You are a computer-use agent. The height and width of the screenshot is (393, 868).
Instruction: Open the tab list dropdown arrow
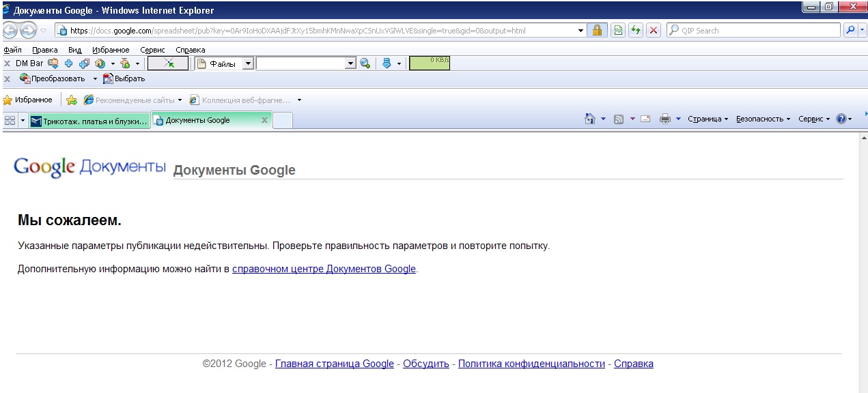tap(23, 120)
